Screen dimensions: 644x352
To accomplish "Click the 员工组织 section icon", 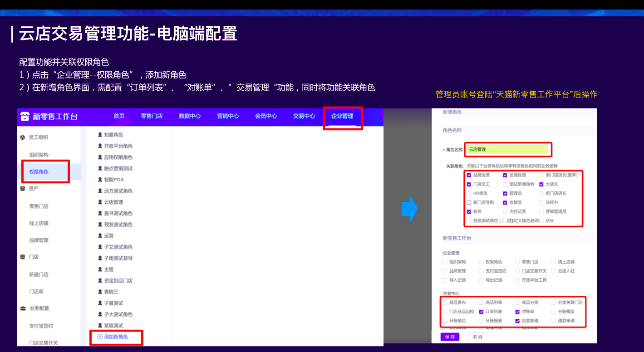I will tap(23, 137).
